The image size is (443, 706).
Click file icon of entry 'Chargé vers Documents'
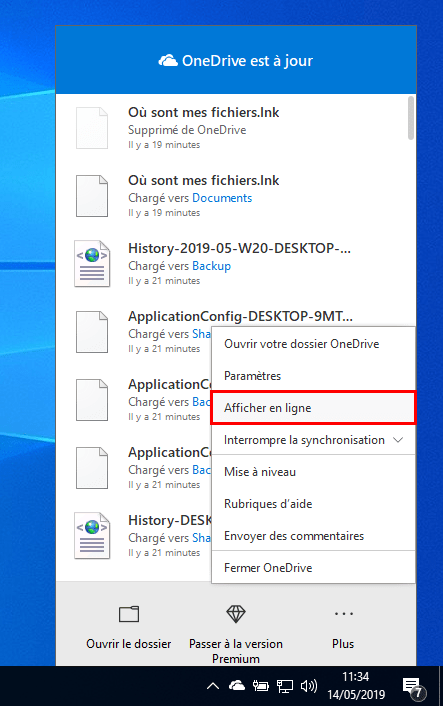click(92, 196)
